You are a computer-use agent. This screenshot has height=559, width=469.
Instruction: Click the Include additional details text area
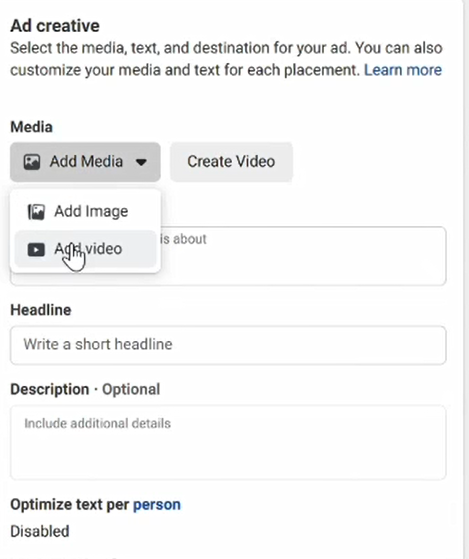coord(228,442)
